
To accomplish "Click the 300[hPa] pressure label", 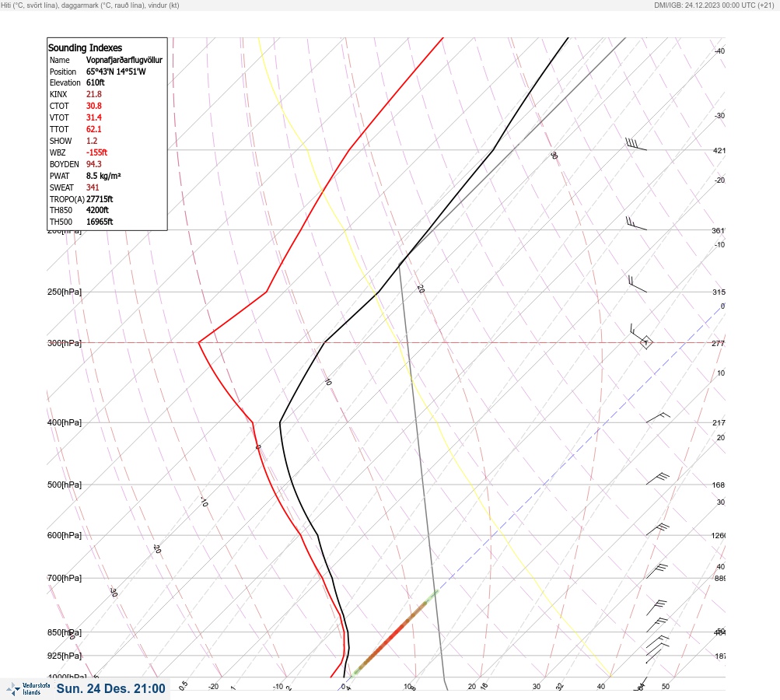I will pos(65,343).
